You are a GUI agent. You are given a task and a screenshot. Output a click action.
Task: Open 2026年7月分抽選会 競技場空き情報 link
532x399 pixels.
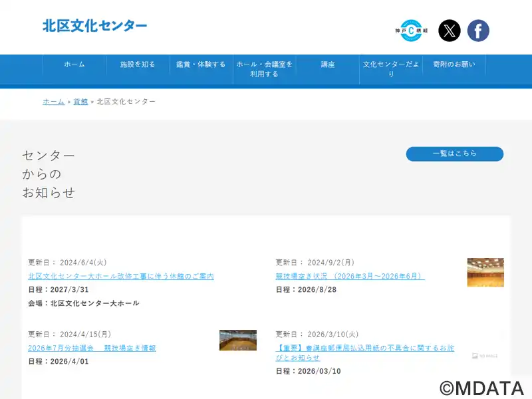coord(92,348)
